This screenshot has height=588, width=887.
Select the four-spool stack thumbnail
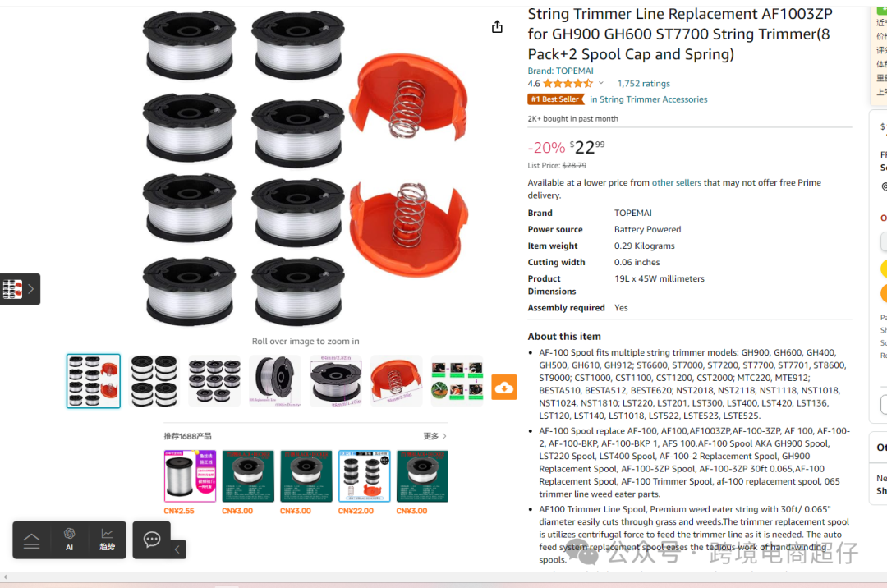point(154,380)
